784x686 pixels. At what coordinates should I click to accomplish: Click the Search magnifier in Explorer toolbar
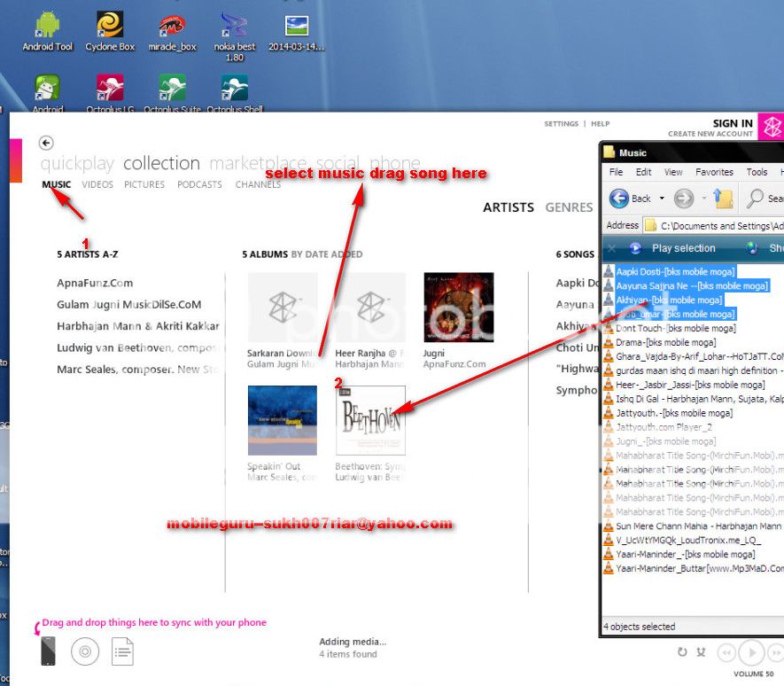pos(757,199)
